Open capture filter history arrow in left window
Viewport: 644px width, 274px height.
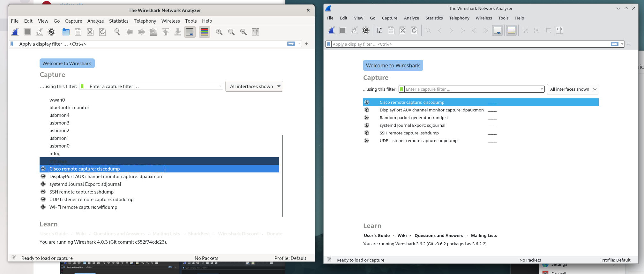(220, 86)
